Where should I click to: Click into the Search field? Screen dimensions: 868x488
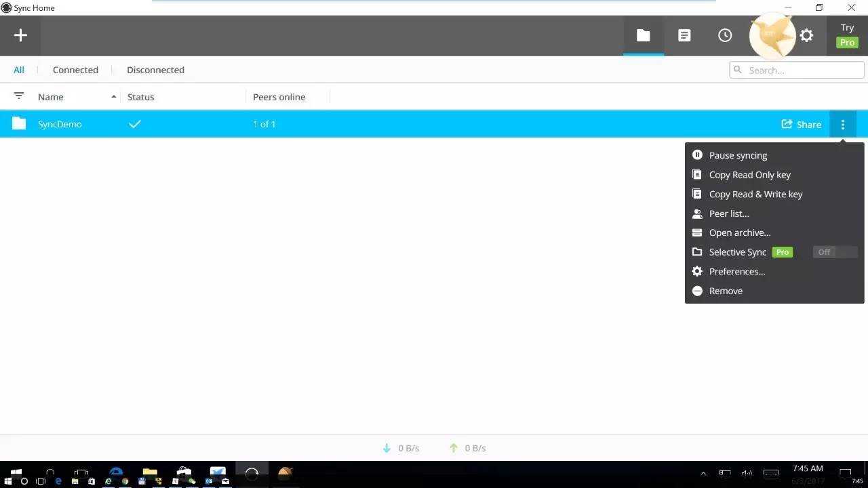(797, 70)
